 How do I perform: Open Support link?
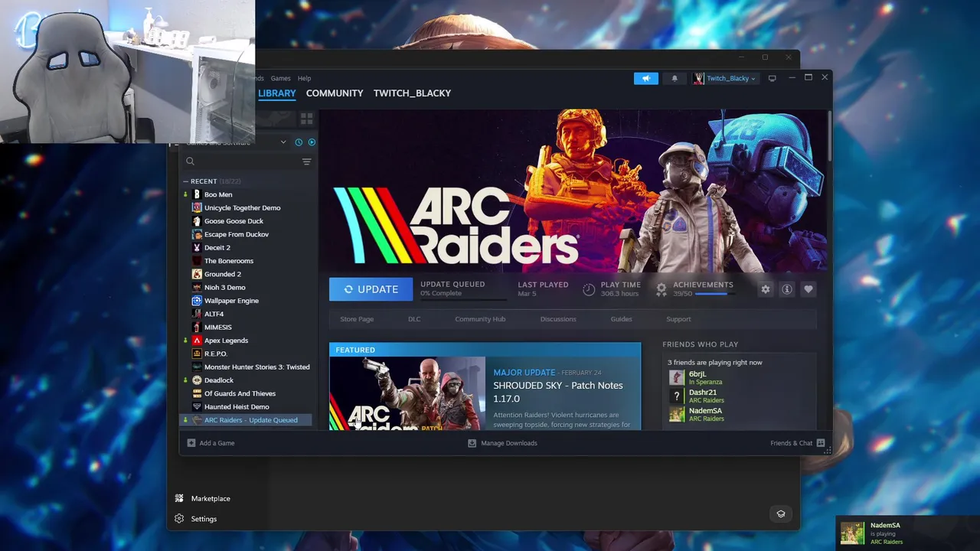(x=678, y=319)
